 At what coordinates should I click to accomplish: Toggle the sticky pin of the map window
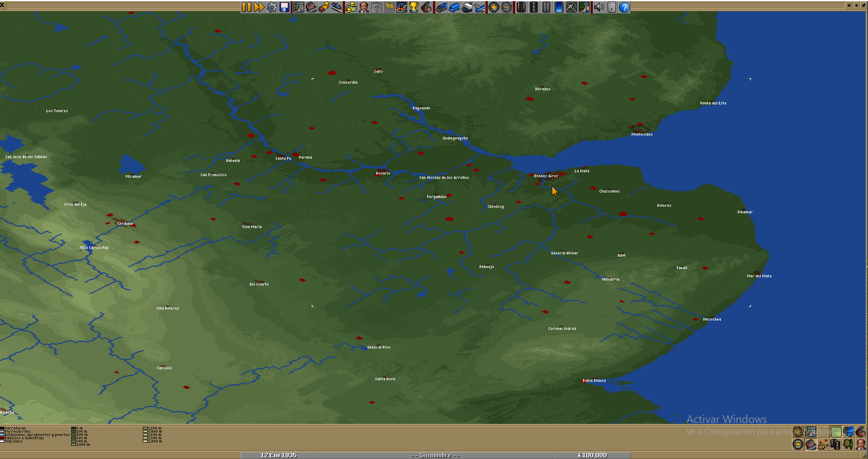[x=864, y=5]
